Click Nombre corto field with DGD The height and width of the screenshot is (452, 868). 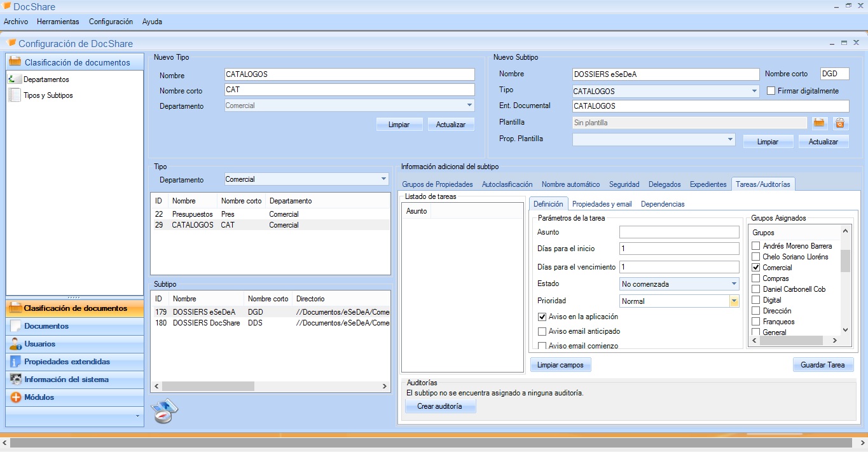click(834, 74)
